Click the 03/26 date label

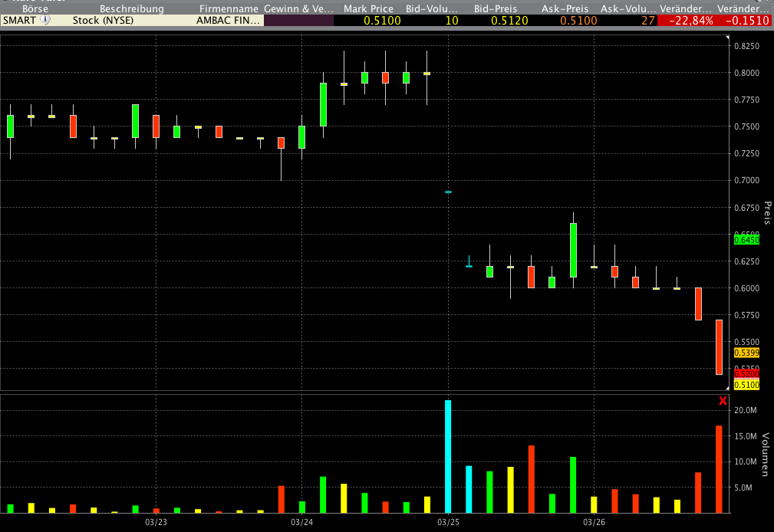coord(594,522)
